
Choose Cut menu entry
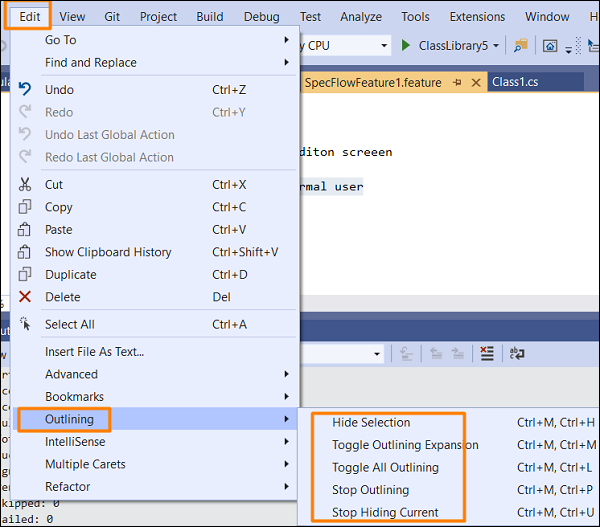[x=155, y=184]
